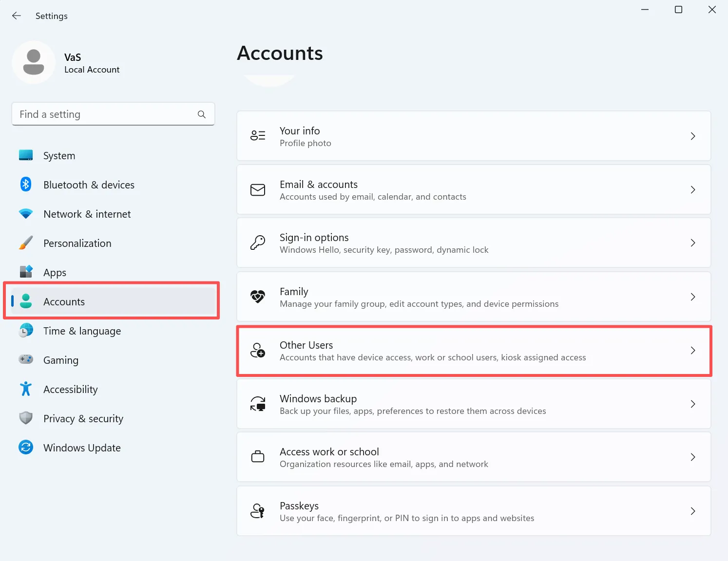This screenshot has width=728, height=561.
Task: Expand Windows backup chevron
Action: [693, 404]
